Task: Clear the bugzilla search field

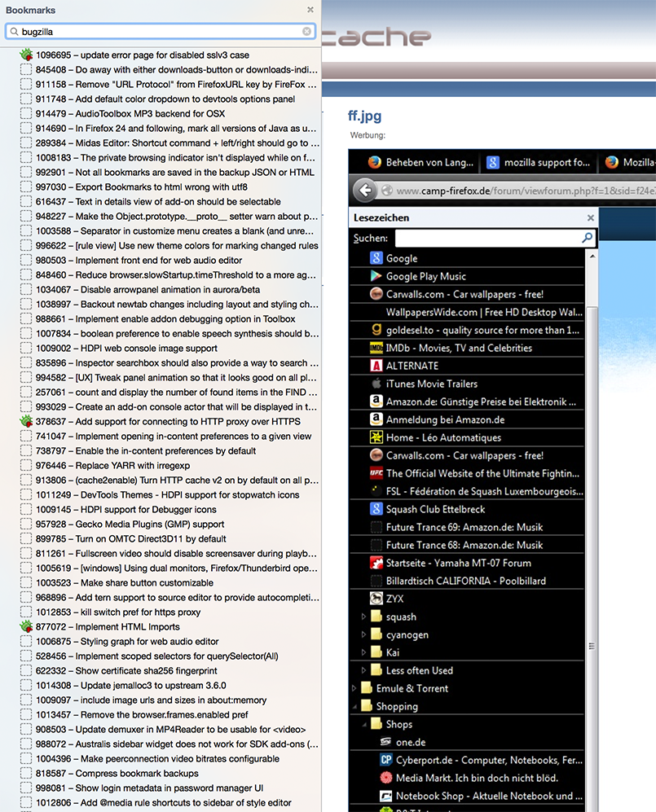Action: tap(306, 32)
